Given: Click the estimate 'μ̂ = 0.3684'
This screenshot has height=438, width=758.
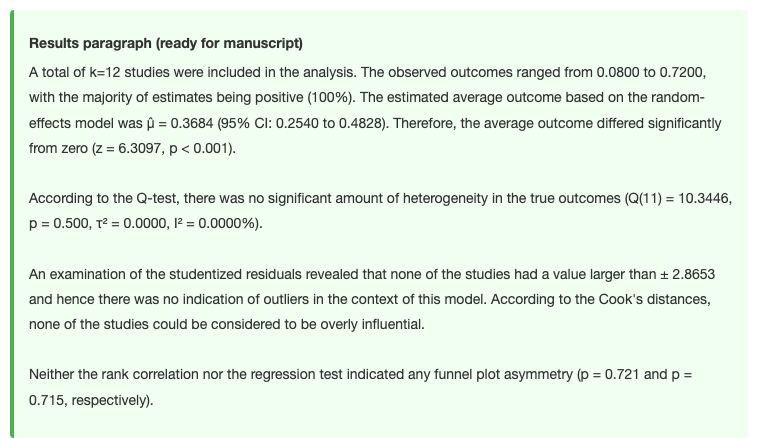Looking at the screenshot, I should click(x=179, y=123).
